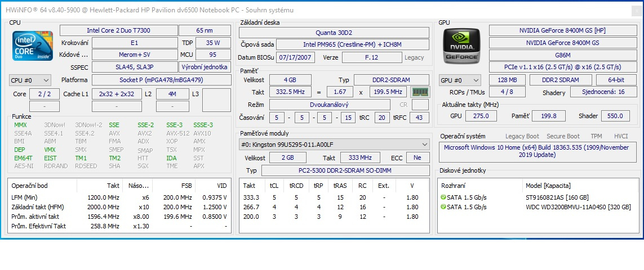This screenshot has width=644, height=270.
Task: Click the Merom+ SV codename field
Action: (135, 55)
